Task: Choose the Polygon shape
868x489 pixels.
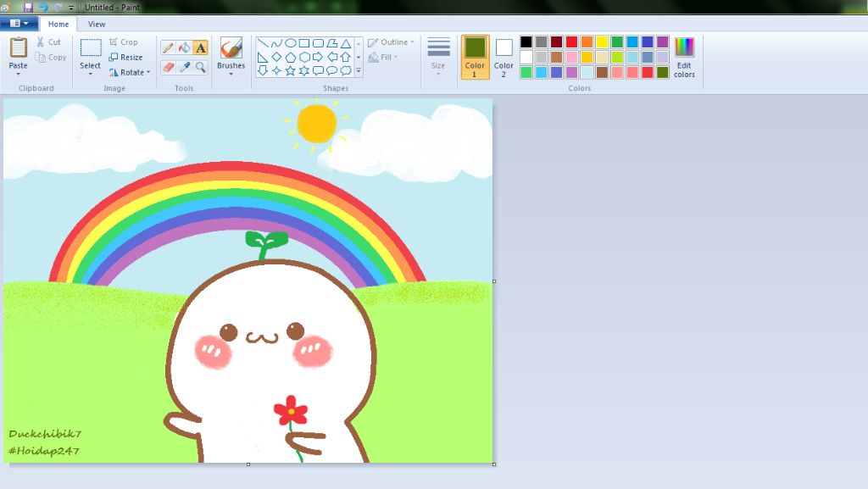Action: [x=332, y=43]
